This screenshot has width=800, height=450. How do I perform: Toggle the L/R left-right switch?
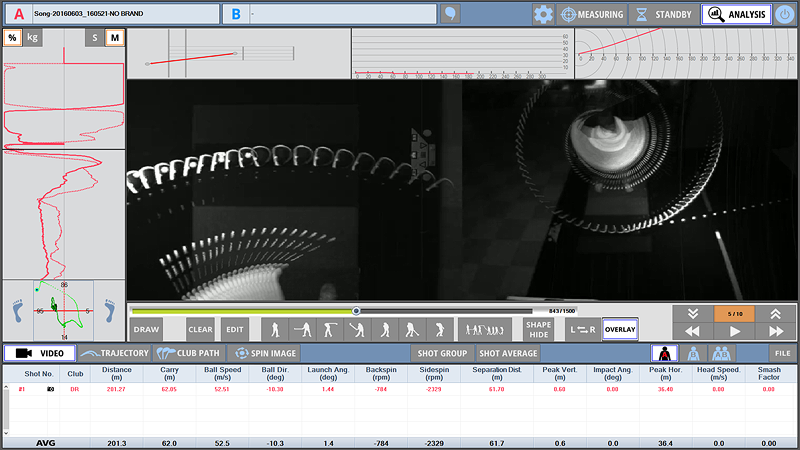(581, 329)
